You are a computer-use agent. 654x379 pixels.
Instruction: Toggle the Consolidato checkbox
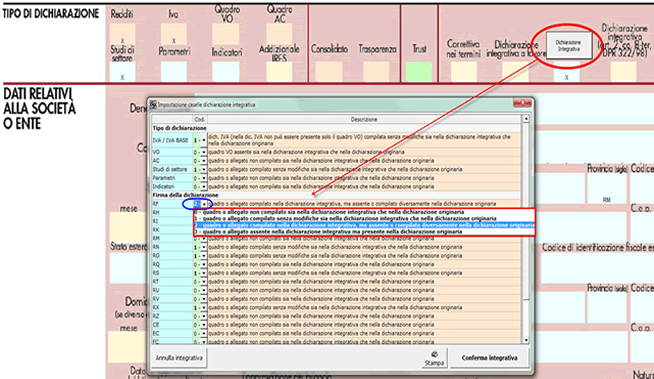point(329,72)
